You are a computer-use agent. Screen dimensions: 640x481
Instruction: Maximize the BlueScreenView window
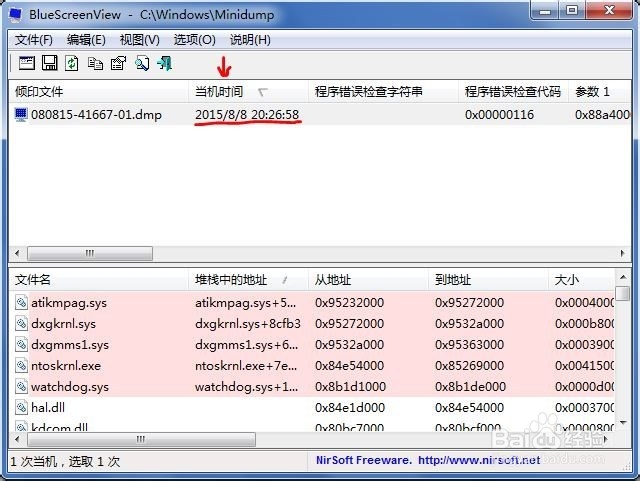pyautogui.click(x=572, y=10)
